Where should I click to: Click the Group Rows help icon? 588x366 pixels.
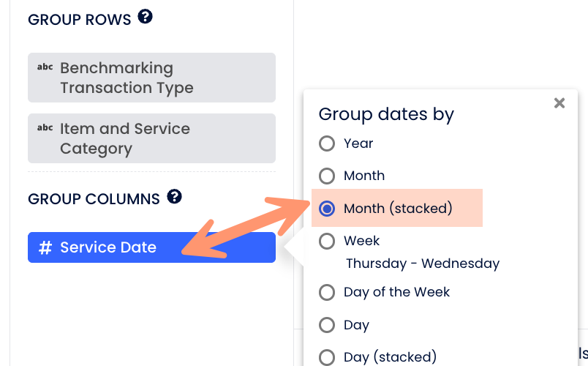[145, 17]
